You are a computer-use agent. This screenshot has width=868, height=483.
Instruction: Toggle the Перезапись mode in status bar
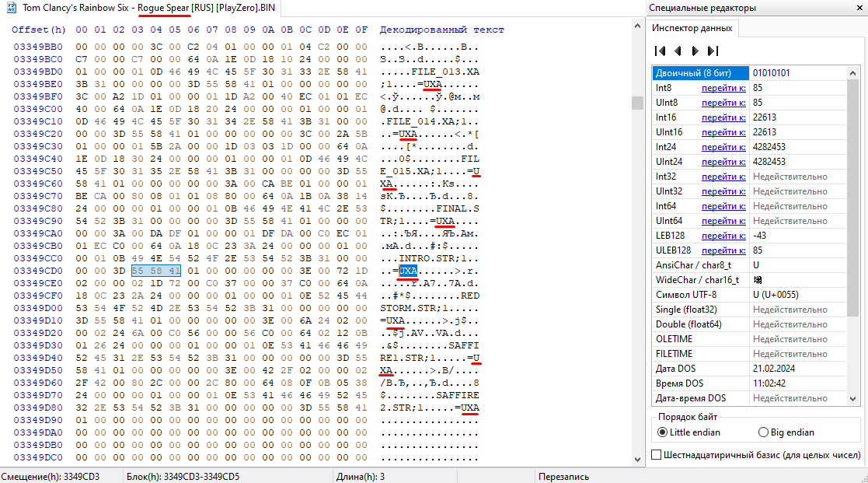point(563,476)
